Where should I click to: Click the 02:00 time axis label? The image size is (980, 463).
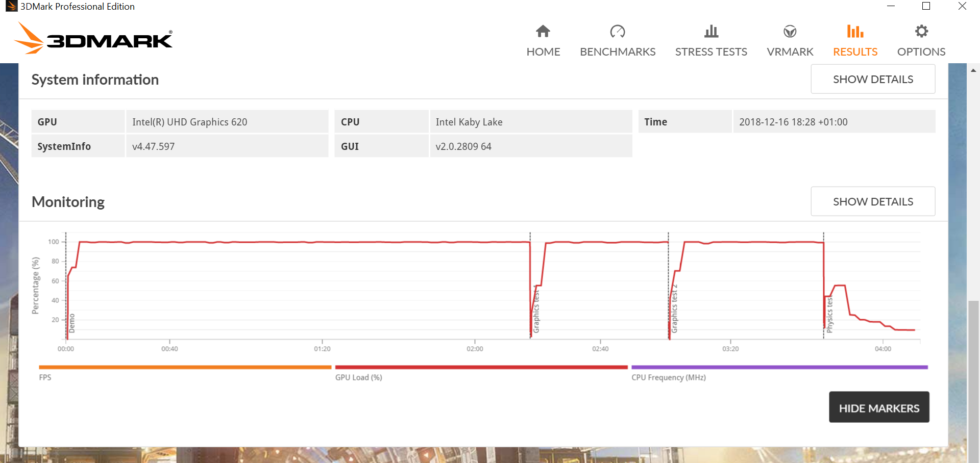pos(475,349)
